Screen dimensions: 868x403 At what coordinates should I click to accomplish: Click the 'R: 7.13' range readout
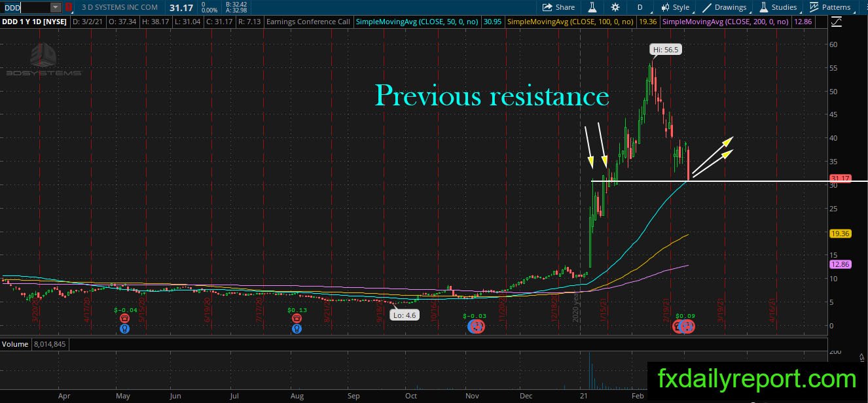coord(249,22)
